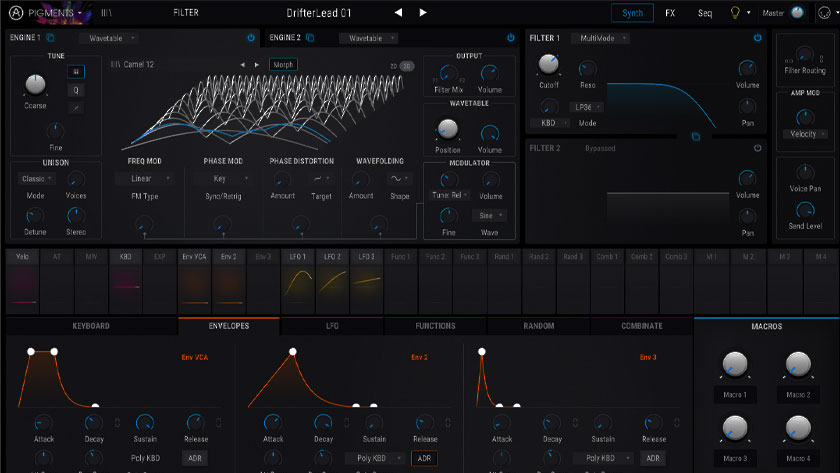Click the Filter 1 Cutoff knob

pyautogui.click(x=549, y=66)
